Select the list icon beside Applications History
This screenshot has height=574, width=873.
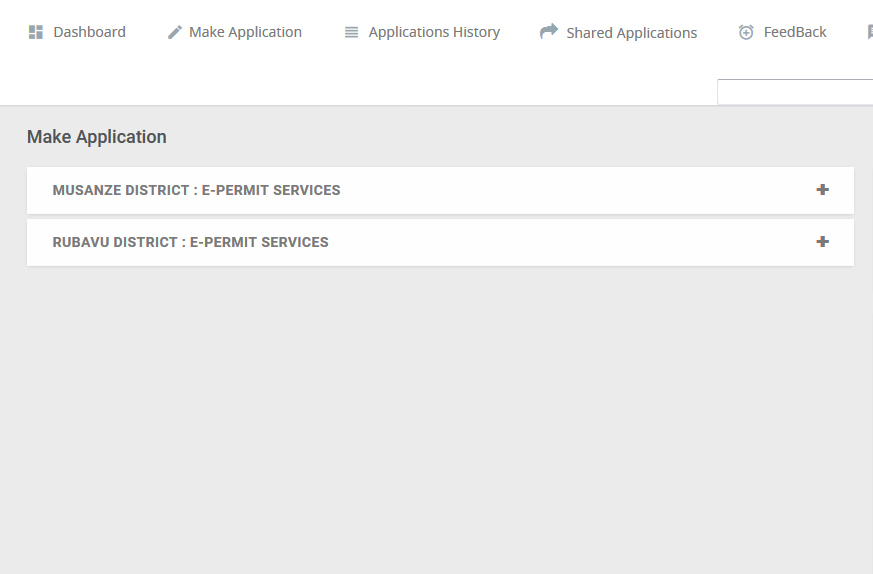pos(351,33)
